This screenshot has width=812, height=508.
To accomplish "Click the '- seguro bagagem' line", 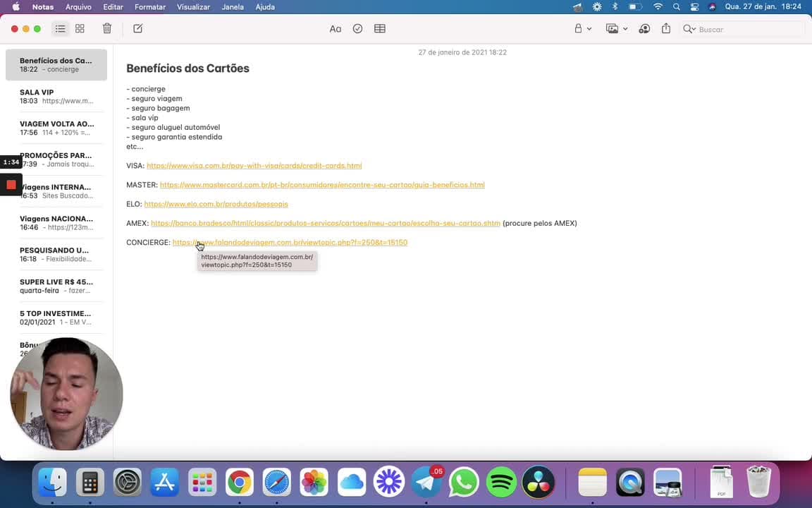I will click(158, 109).
